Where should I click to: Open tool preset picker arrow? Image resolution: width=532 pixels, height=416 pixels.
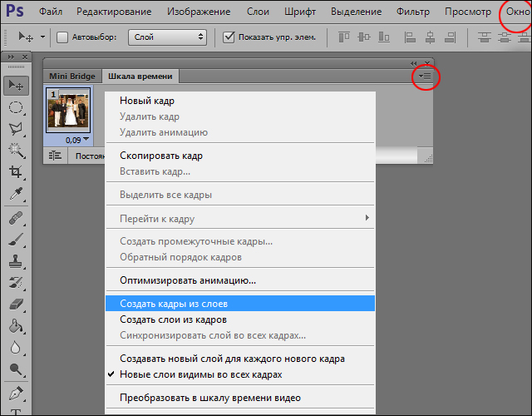point(42,37)
